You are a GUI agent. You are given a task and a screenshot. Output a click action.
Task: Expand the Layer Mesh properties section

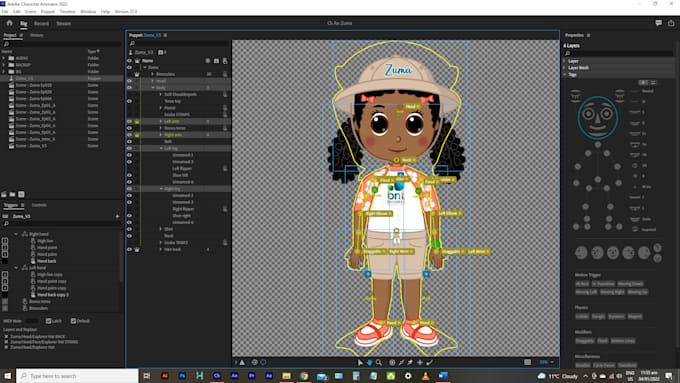pyautogui.click(x=565, y=68)
